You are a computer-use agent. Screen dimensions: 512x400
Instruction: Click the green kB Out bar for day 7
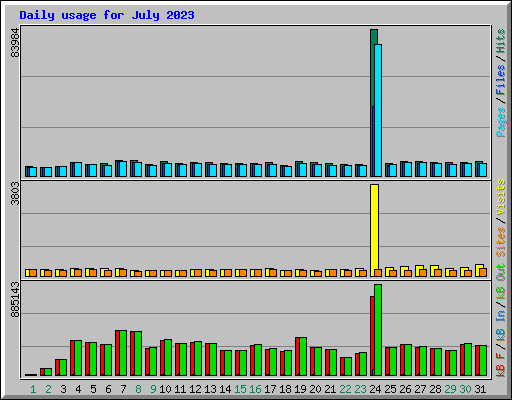pos(123,353)
